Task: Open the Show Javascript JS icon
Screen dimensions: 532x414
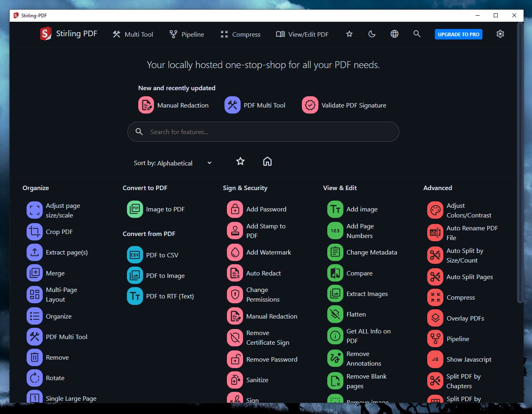Action: (x=435, y=359)
